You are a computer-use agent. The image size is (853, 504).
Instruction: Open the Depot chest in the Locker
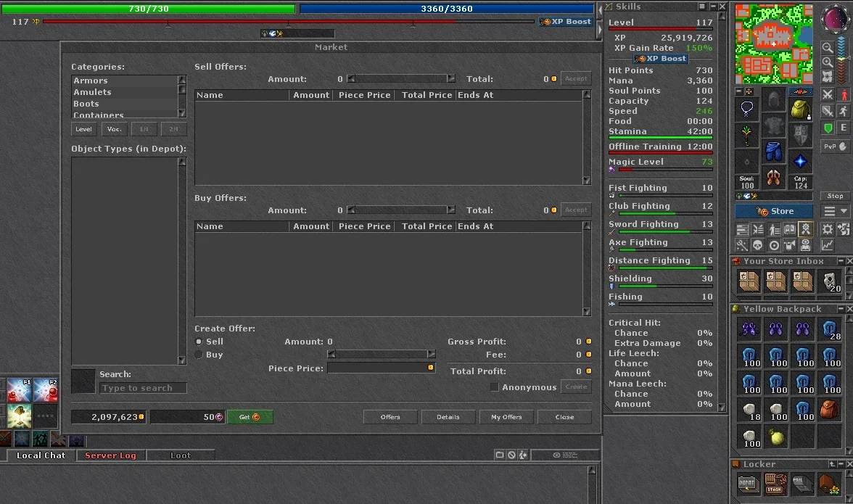[747, 484]
